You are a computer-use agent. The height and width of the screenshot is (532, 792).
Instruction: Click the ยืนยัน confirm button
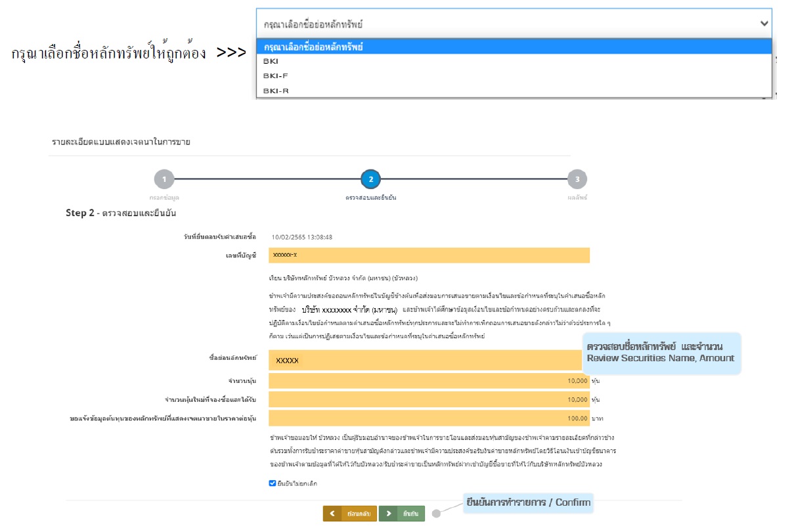pos(402,514)
